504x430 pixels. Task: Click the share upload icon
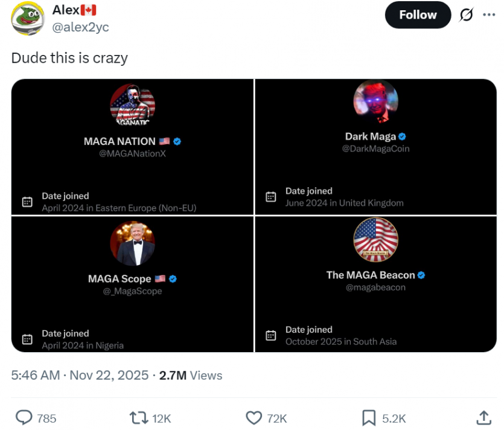click(483, 418)
